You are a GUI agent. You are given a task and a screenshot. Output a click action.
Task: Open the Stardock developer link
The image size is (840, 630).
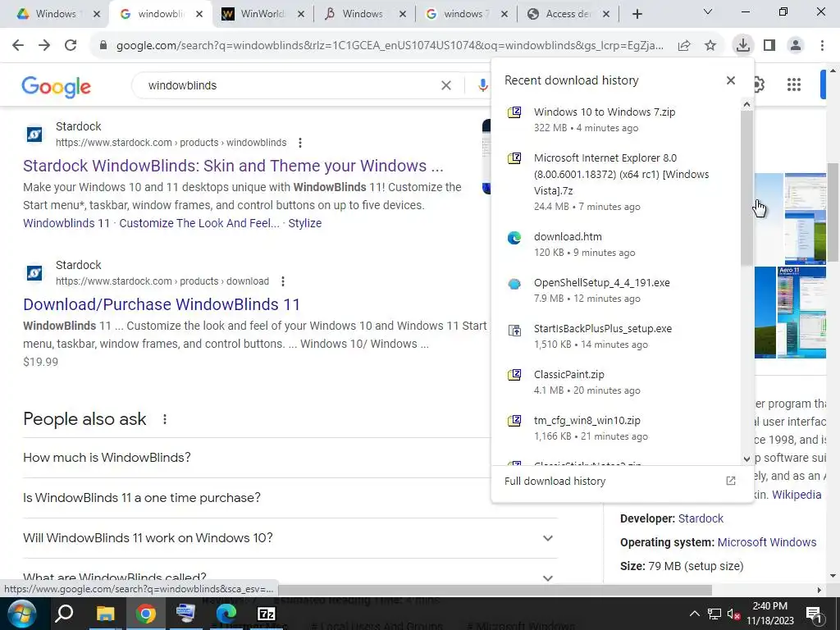(701, 518)
